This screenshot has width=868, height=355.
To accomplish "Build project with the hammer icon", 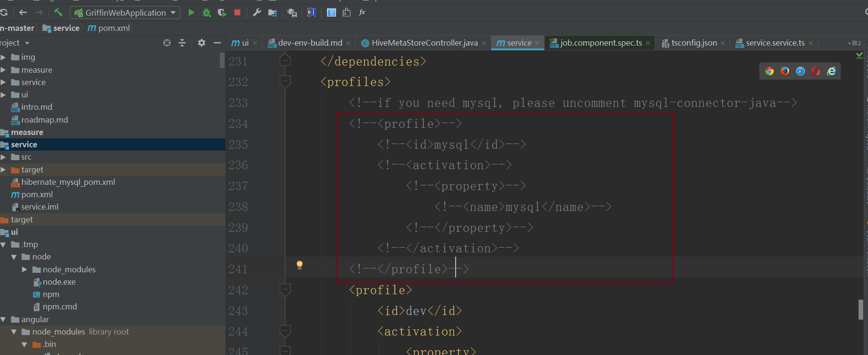I will [x=58, y=12].
